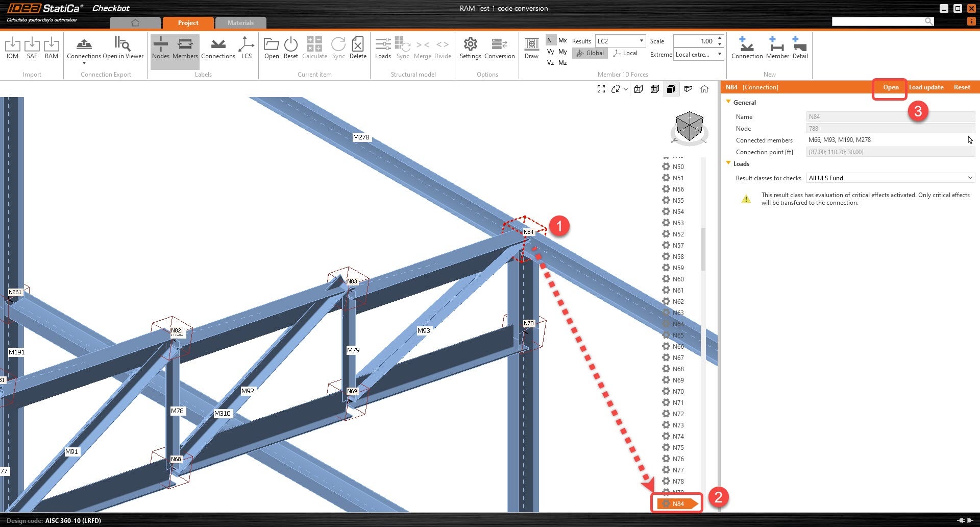Switch force display to Local coordinates
The width and height of the screenshot is (980, 527).
click(625, 53)
